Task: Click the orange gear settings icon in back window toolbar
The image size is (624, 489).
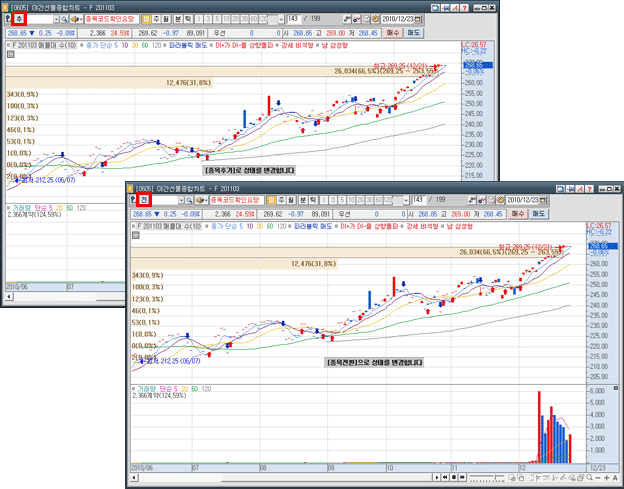Action: coord(375,19)
